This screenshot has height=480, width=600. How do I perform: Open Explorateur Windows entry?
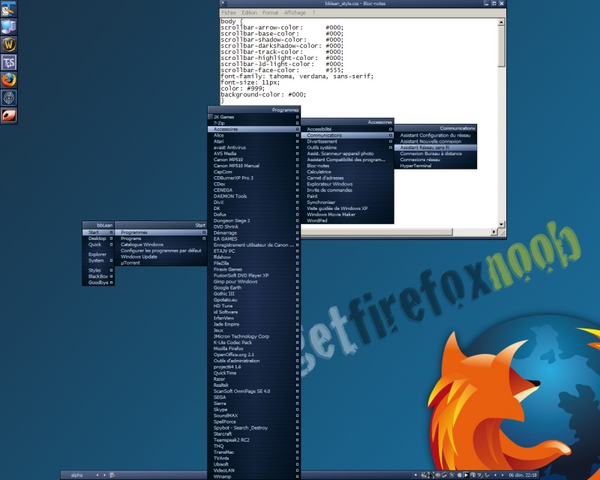pos(347,184)
